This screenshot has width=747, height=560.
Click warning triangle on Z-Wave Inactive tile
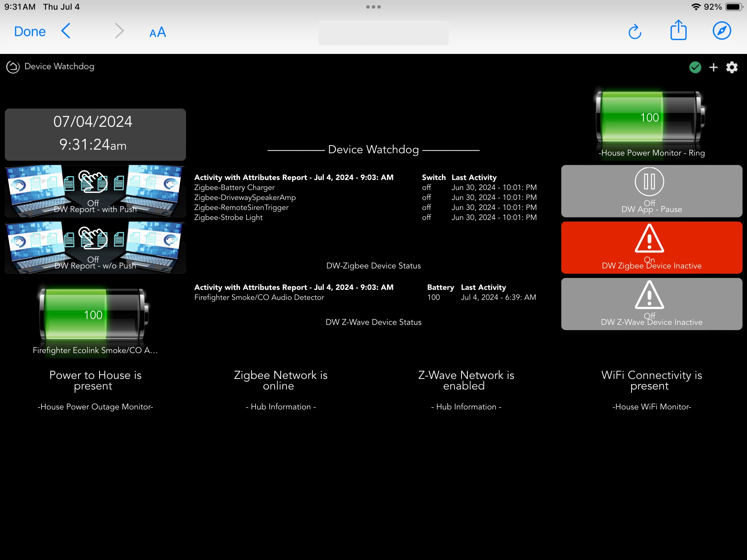point(649,295)
